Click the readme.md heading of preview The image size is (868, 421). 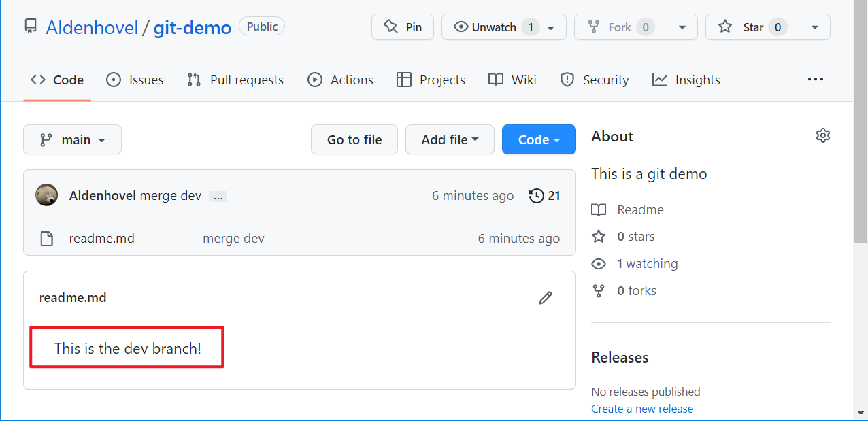tap(73, 297)
